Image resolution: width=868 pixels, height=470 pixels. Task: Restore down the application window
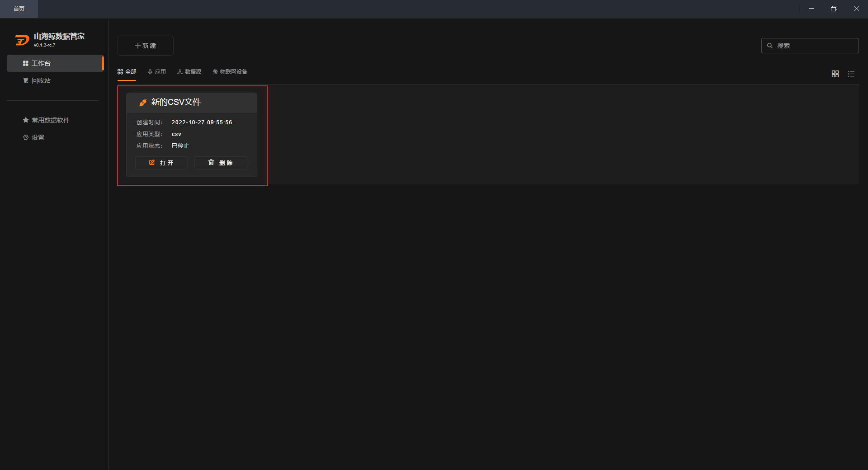pyautogui.click(x=834, y=9)
